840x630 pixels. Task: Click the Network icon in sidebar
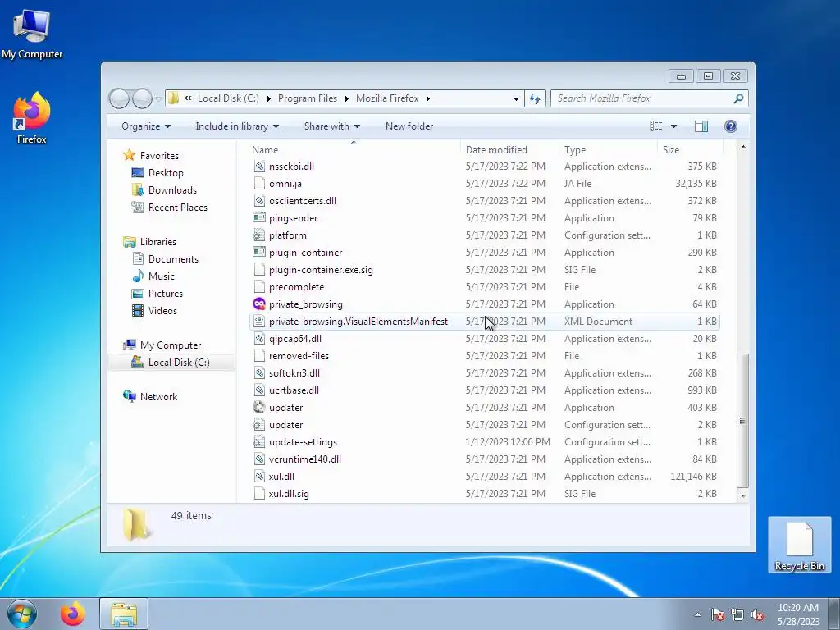(129, 396)
